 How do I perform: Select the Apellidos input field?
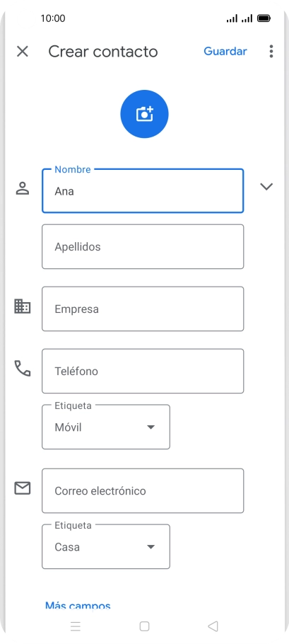click(143, 246)
